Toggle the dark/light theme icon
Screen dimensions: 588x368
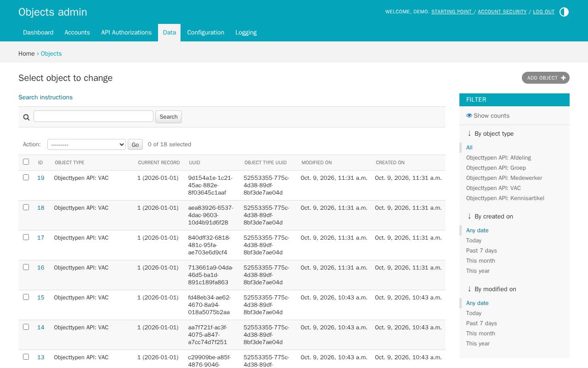564,12
